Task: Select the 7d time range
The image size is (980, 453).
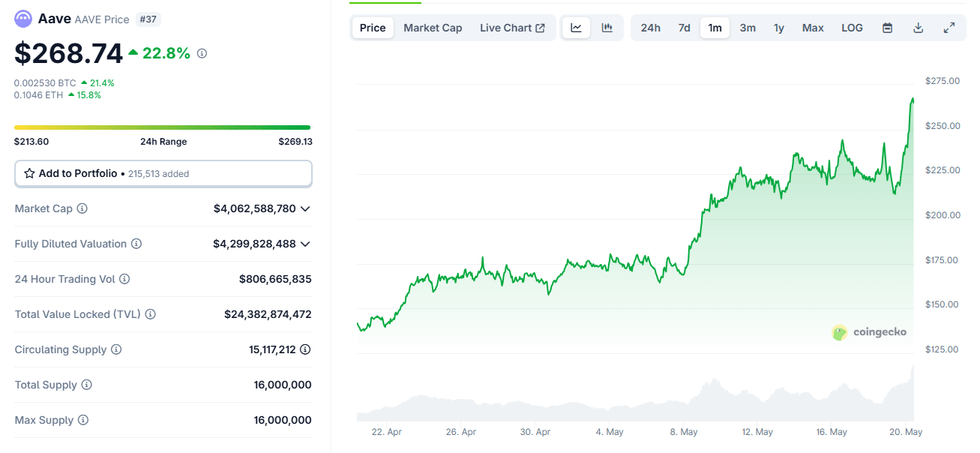Action: point(684,28)
